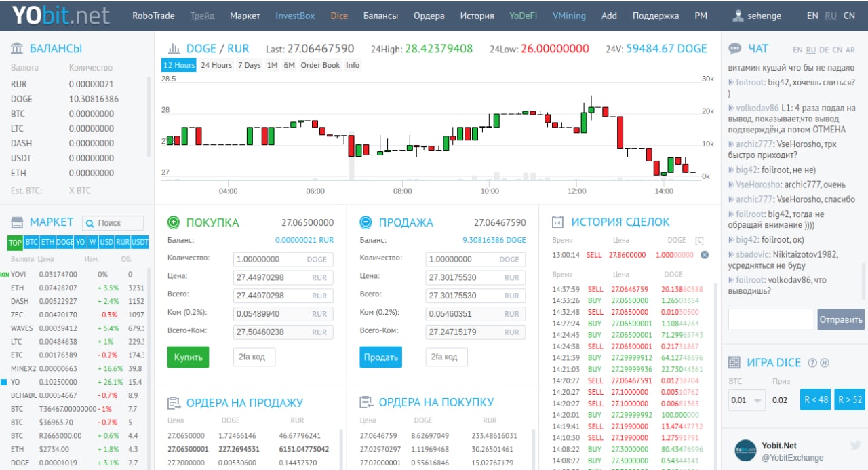868x470 pixels.
Task: Open YoDeFi menu item
Action: click(523, 16)
